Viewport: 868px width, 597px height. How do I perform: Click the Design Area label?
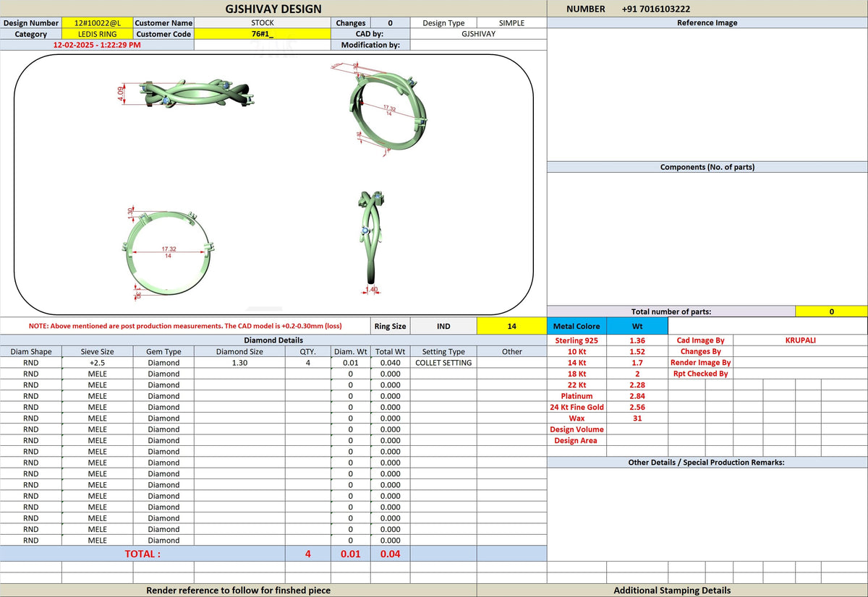(x=576, y=440)
